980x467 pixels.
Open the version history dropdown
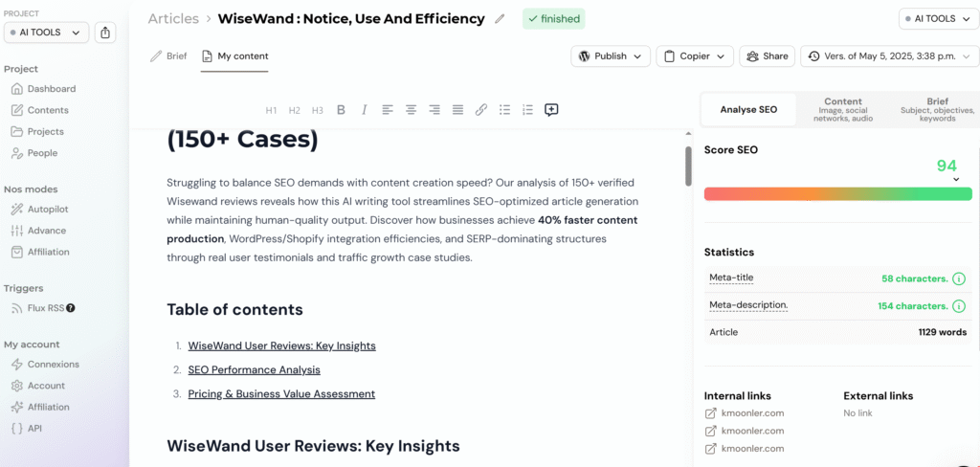889,56
